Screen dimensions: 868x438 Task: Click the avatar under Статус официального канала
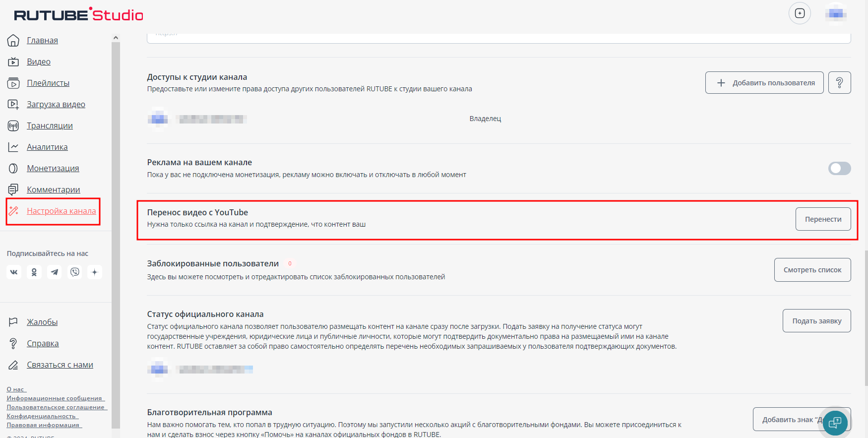pyautogui.click(x=158, y=369)
